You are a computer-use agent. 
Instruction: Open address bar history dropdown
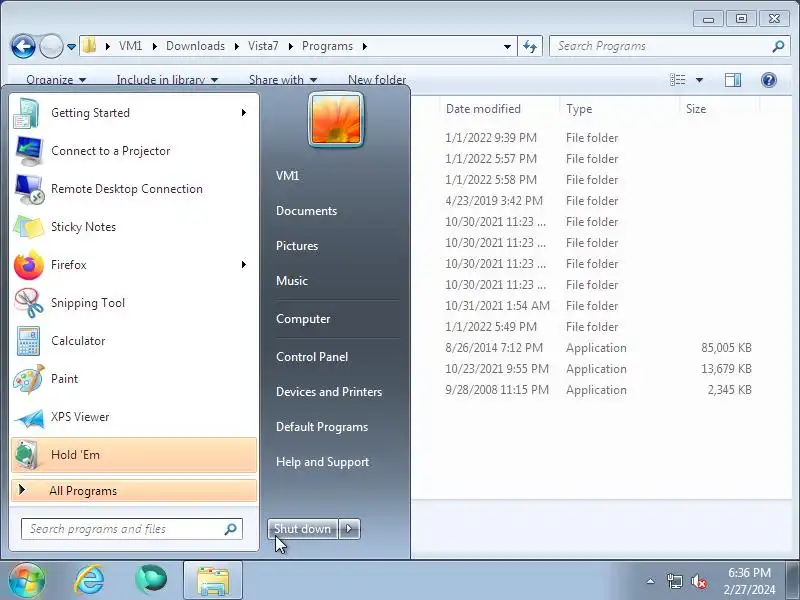click(x=507, y=47)
